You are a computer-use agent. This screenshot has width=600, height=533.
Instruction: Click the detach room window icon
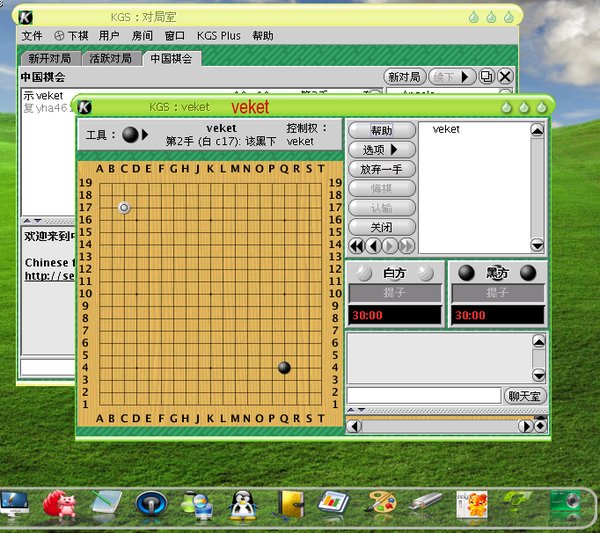(487, 77)
